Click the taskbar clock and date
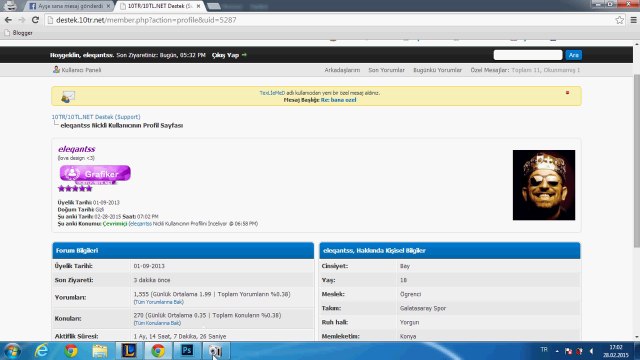 (x=616, y=351)
